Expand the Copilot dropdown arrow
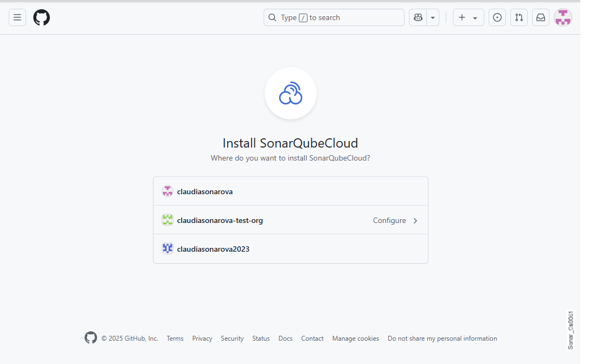The height and width of the screenshot is (364, 589). click(x=432, y=17)
